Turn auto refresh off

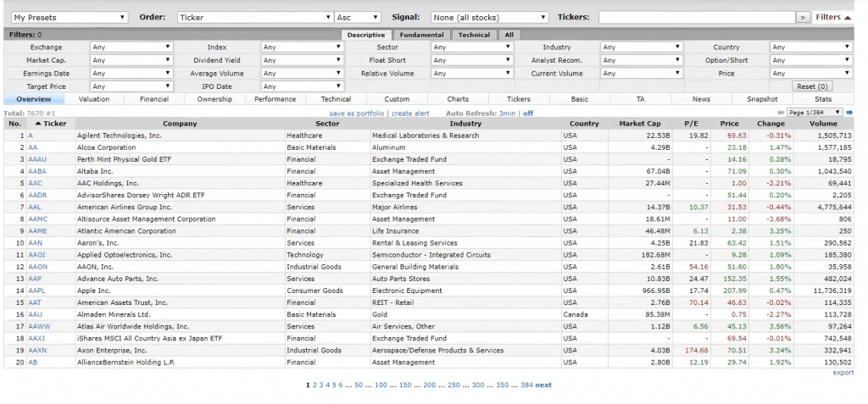coord(528,113)
